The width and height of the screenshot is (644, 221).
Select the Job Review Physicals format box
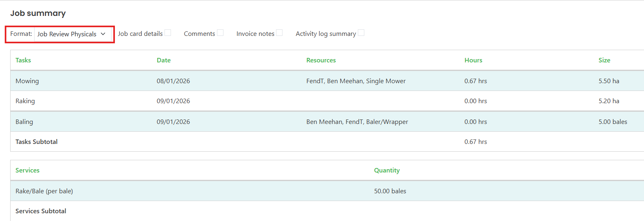72,34
